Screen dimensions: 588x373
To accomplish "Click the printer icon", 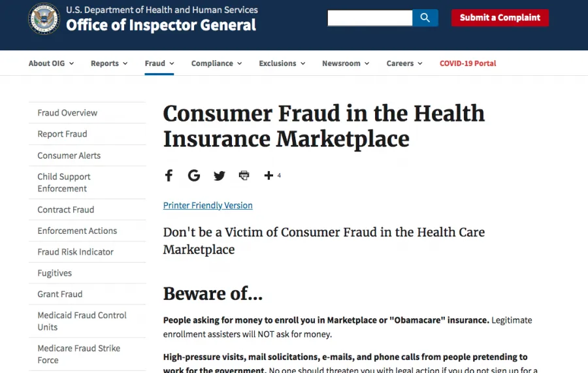I will coord(244,175).
